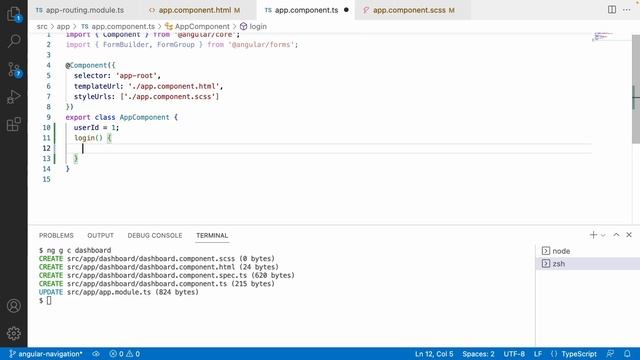Change file encoding UTF-8
This screenshot has width=640, height=360.
(514, 354)
